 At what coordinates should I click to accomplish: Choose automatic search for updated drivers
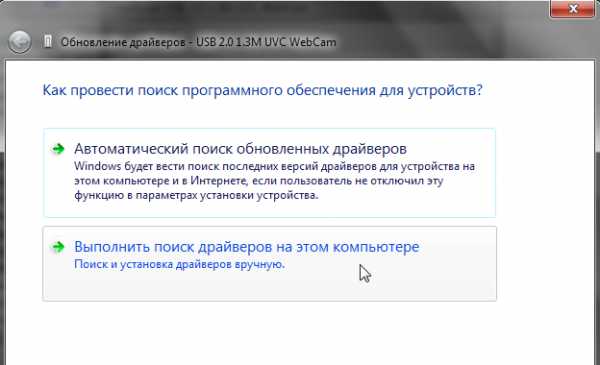(x=269, y=173)
